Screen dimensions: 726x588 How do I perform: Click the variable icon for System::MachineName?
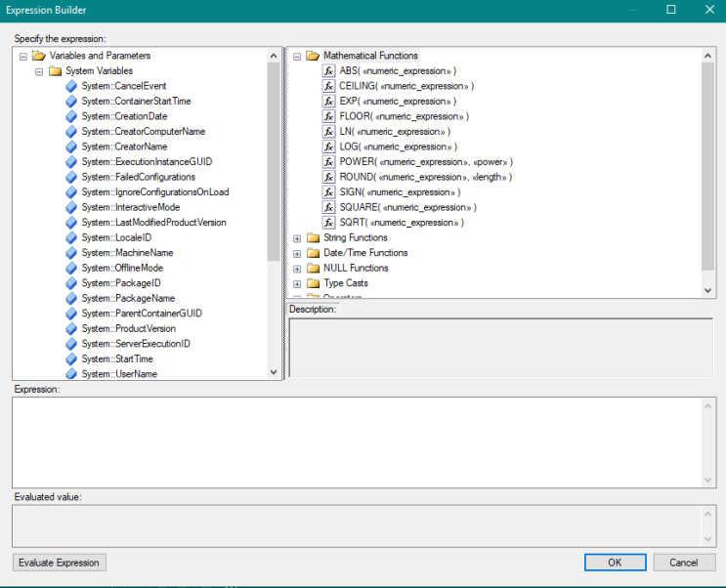(x=71, y=253)
